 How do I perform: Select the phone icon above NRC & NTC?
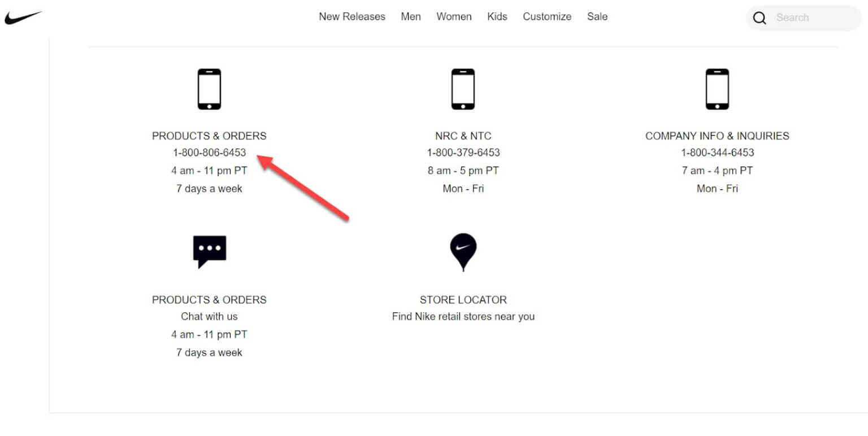[463, 89]
